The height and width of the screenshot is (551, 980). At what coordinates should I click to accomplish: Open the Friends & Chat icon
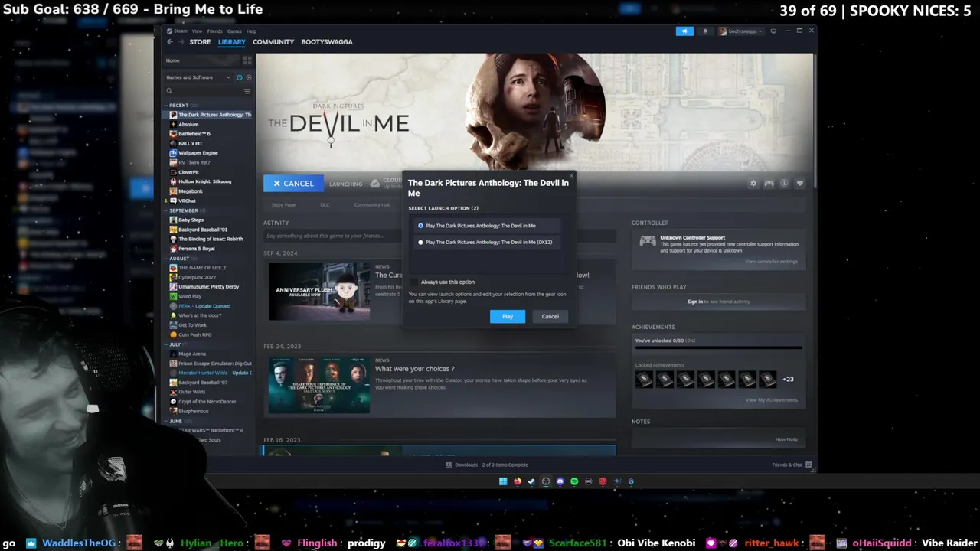[x=808, y=465]
